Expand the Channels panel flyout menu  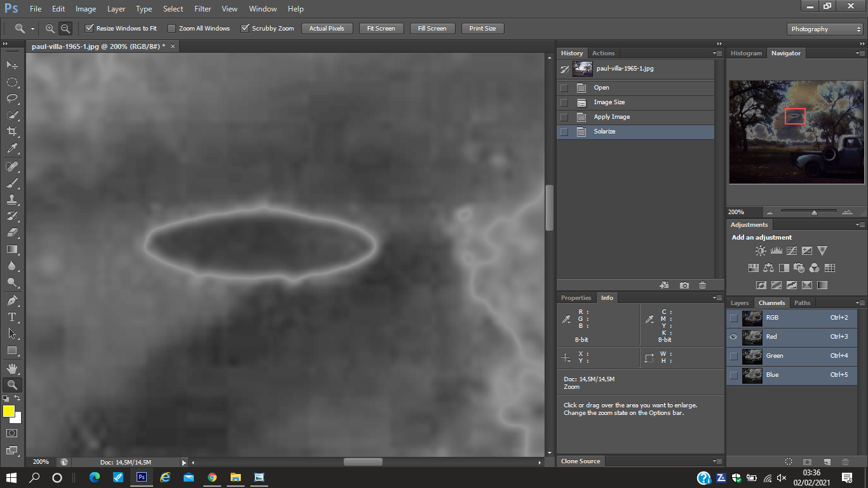pos(860,303)
